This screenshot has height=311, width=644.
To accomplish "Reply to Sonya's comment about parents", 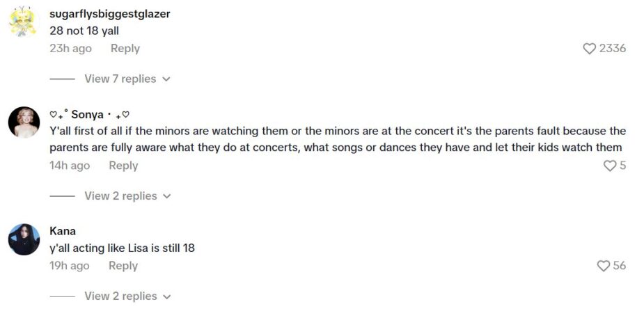I will pyautogui.click(x=123, y=166).
